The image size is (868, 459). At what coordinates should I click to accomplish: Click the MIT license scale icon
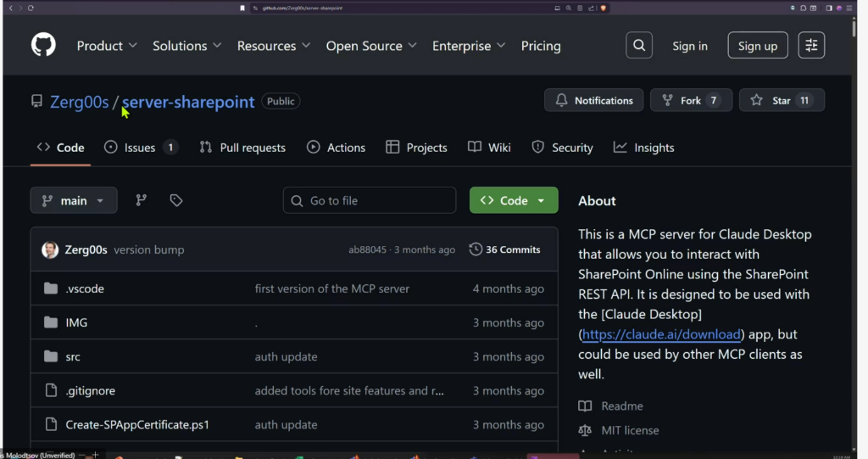tap(585, 430)
